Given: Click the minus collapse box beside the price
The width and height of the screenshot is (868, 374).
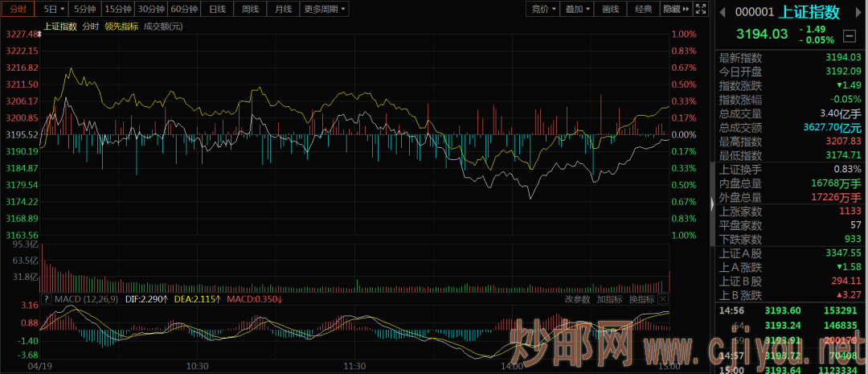Looking at the screenshot, I should [x=850, y=35].
